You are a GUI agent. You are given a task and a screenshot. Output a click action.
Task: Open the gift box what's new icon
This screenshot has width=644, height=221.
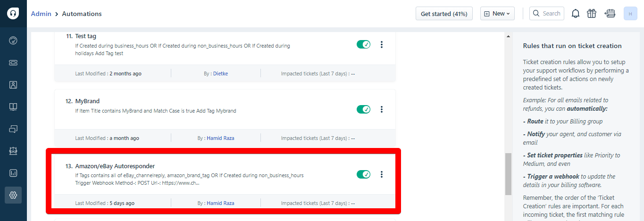tap(592, 14)
